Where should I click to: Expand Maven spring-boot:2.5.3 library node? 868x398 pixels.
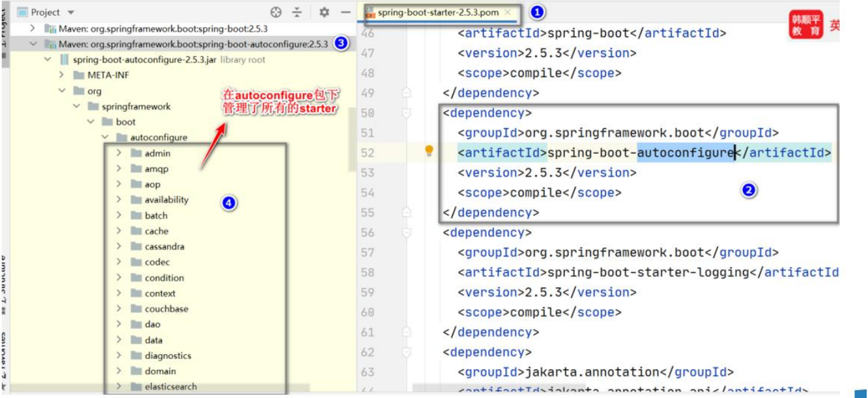(x=33, y=28)
